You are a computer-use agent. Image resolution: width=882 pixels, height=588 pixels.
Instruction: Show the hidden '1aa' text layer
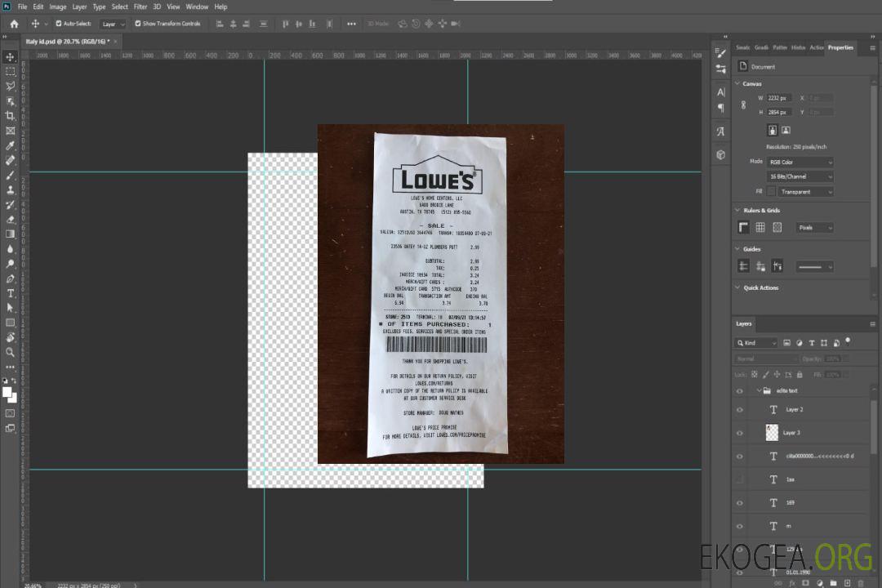click(740, 479)
